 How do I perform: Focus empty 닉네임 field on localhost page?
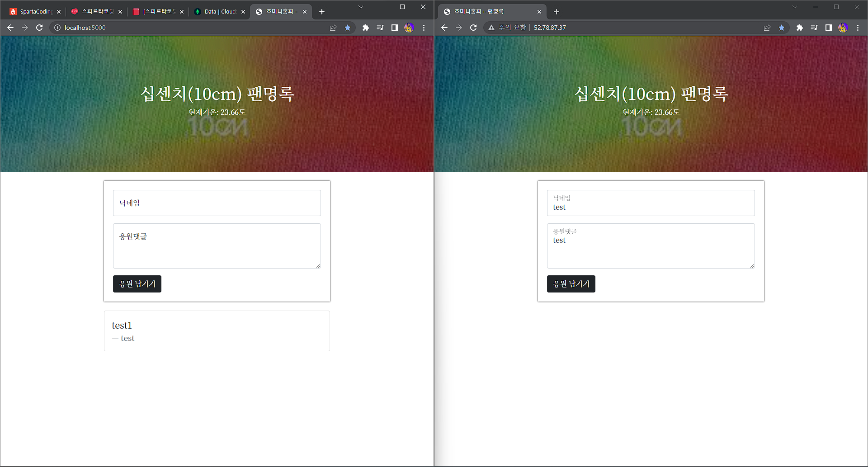pos(217,203)
